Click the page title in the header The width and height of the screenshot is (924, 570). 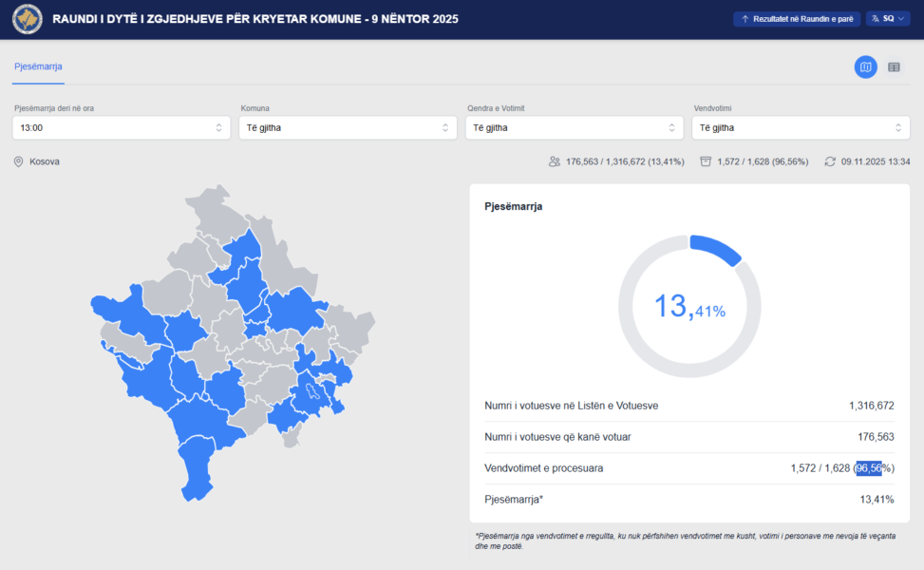pyautogui.click(x=255, y=19)
